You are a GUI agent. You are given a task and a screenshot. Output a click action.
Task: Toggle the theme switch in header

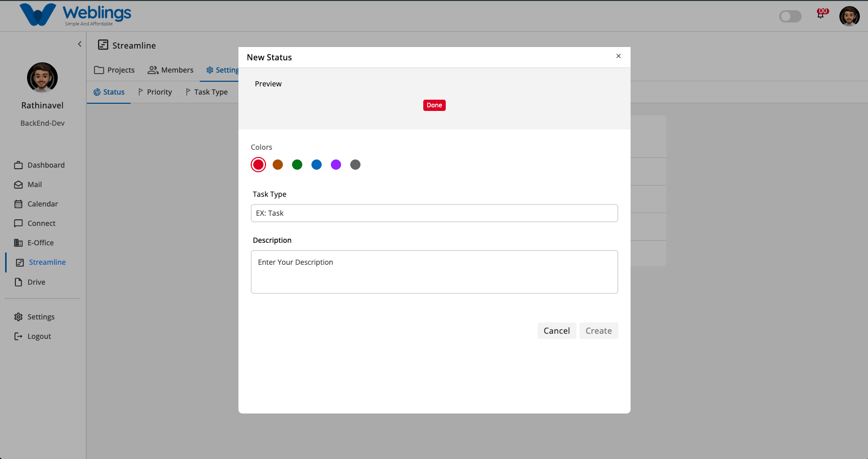pos(790,16)
